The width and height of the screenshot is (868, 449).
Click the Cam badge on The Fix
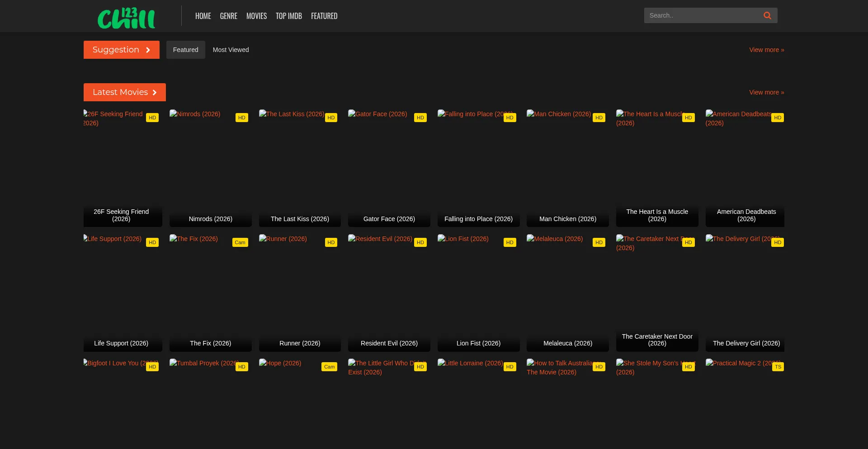point(240,242)
